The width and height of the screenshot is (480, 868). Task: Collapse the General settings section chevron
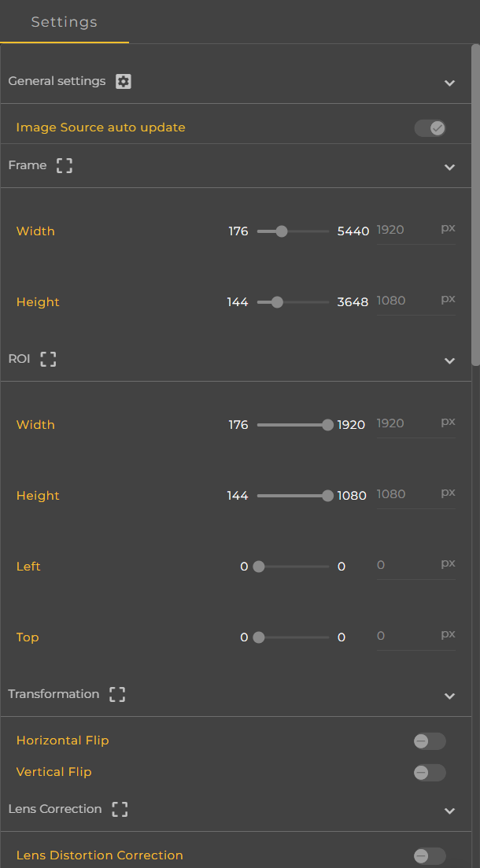[x=449, y=83]
